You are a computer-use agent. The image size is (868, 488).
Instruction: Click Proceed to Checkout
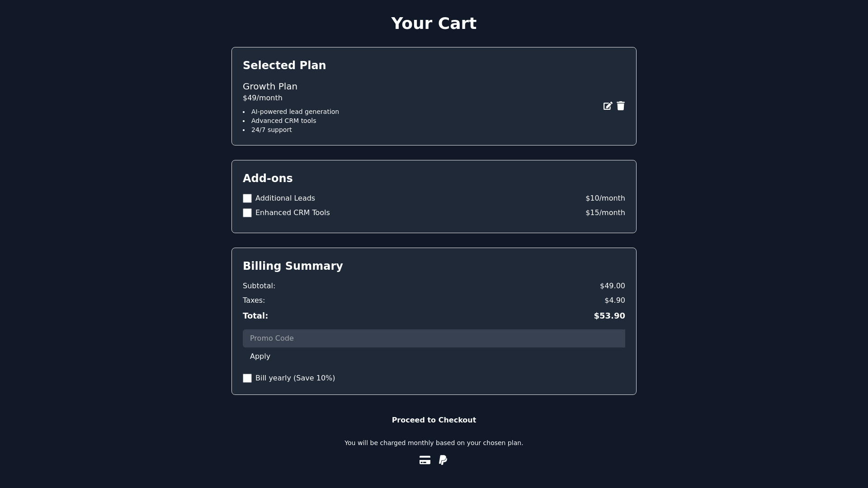(x=434, y=420)
